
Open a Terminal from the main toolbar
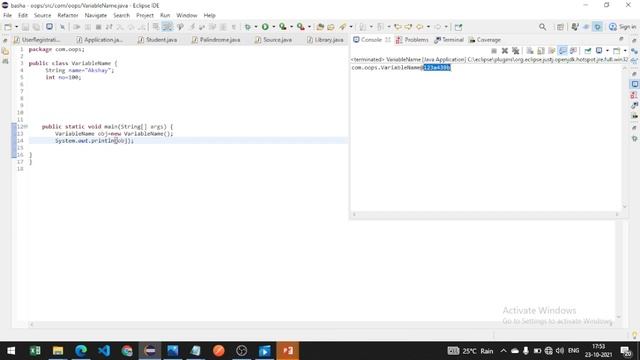(49, 27)
